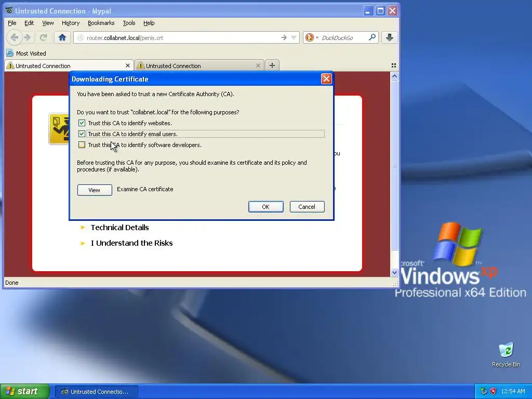Viewport: 532px width, 399px height.
Task: Open the Tools menu
Action: tap(129, 23)
